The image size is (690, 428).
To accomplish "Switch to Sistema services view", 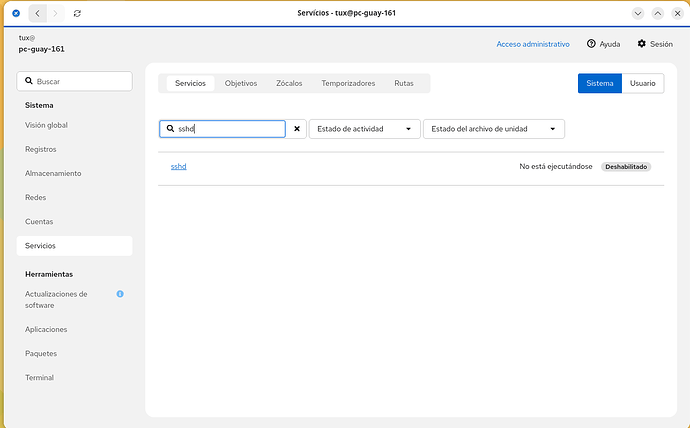I will tap(599, 83).
